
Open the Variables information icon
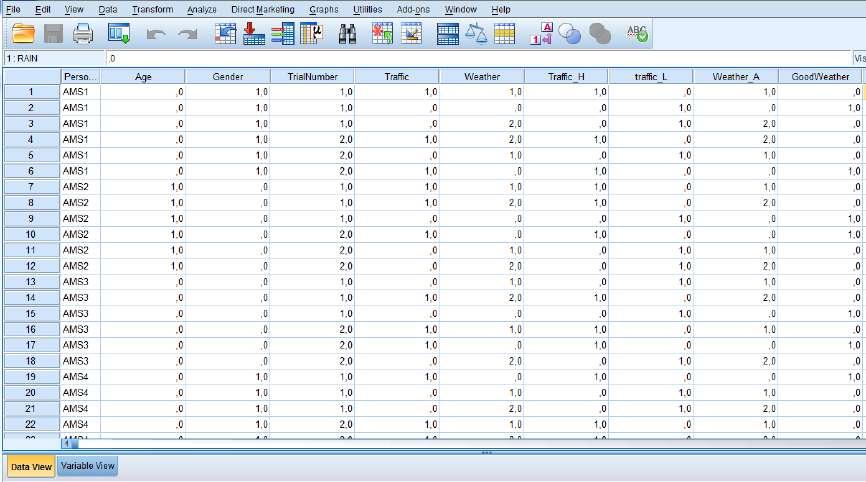click(283, 34)
